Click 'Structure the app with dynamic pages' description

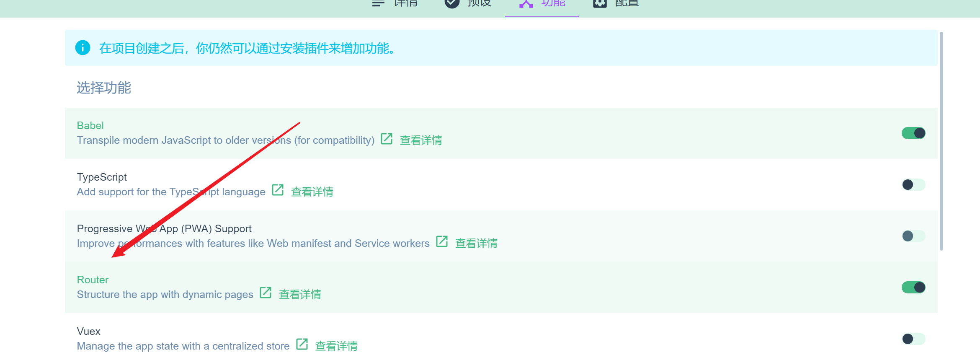pos(165,294)
